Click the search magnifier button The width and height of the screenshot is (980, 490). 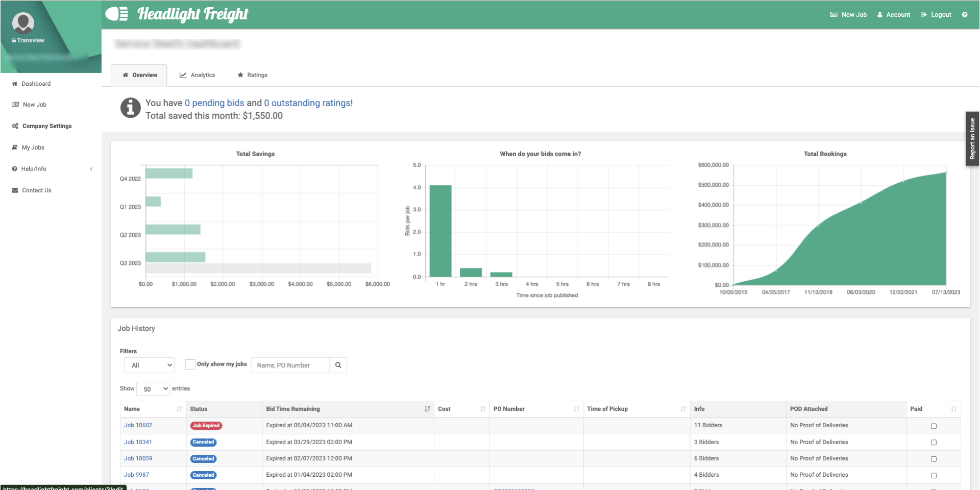pyautogui.click(x=338, y=365)
